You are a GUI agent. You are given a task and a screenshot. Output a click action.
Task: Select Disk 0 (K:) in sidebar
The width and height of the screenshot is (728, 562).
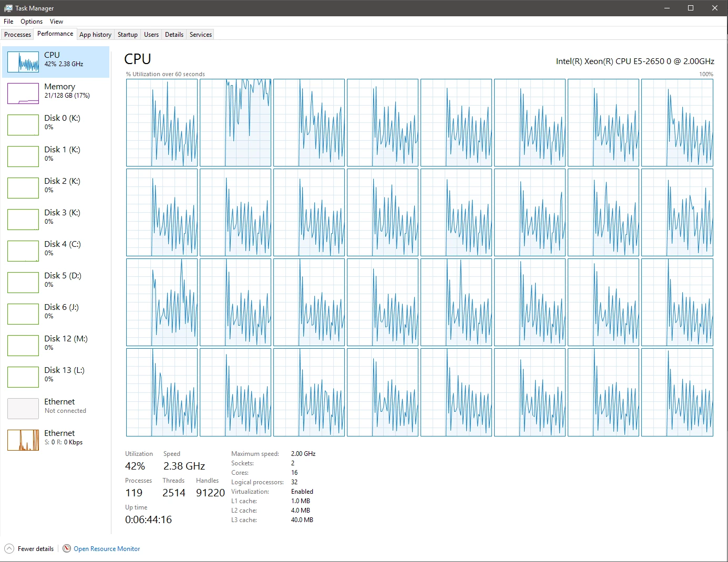[56, 125]
